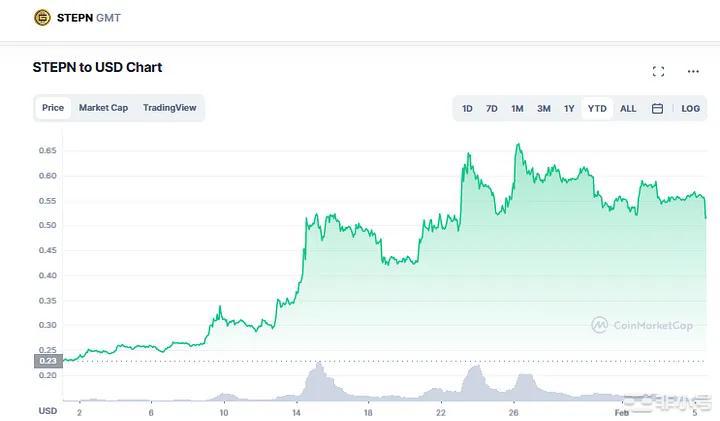720x421 pixels.
Task: Open fullscreen chart view icon
Action: pyautogui.click(x=658, y=71)
